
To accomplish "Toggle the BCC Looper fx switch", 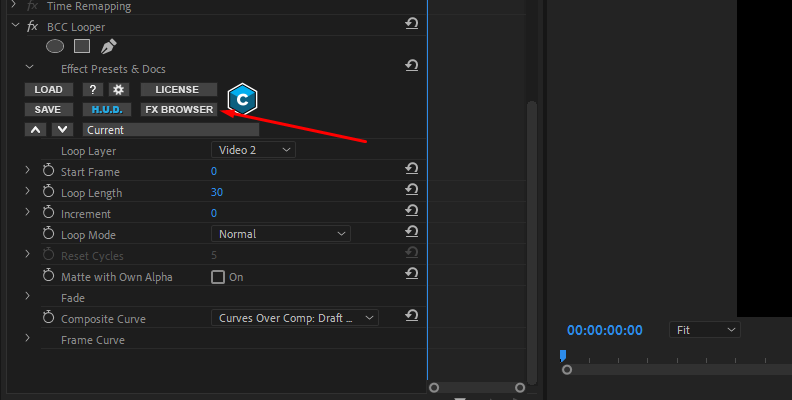I will click(32, 26).
